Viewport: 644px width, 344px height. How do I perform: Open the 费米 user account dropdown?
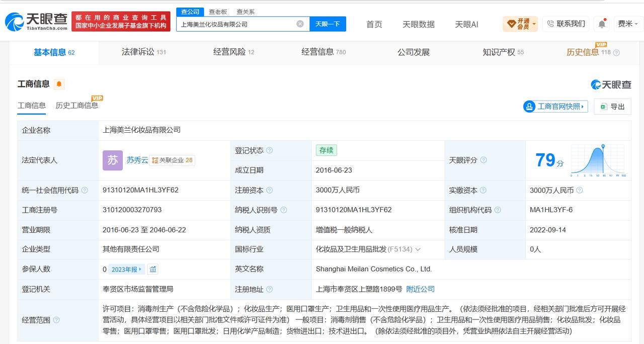click(628, 24)
